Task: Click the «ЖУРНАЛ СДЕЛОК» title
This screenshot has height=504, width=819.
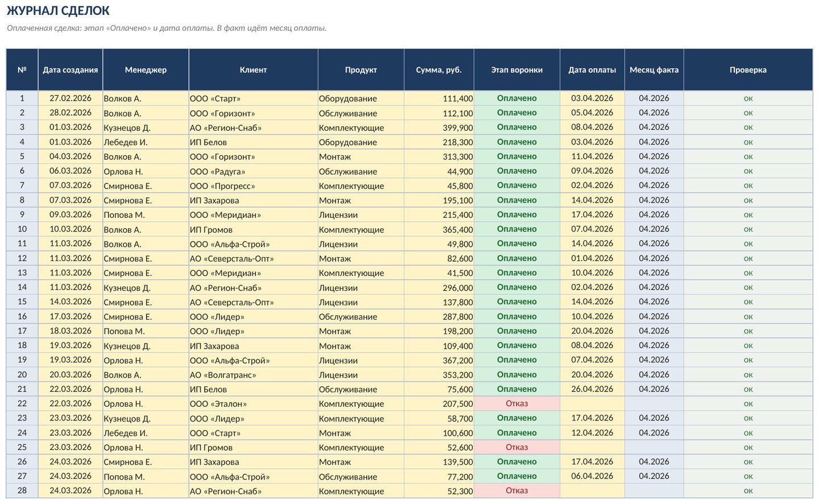Action: pos(58,11)
